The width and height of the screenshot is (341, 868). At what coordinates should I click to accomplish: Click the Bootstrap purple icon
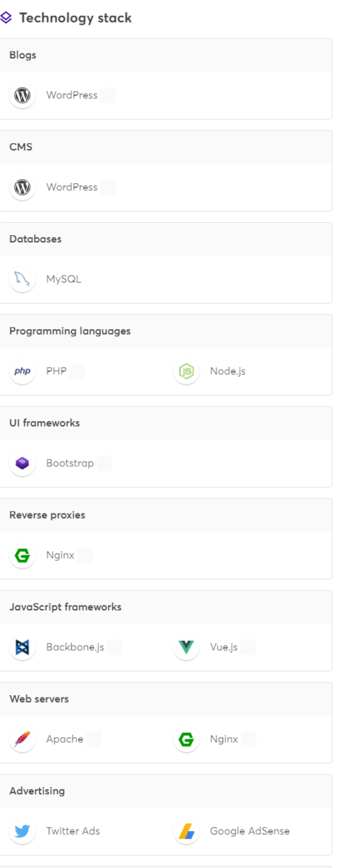[22, 463]
